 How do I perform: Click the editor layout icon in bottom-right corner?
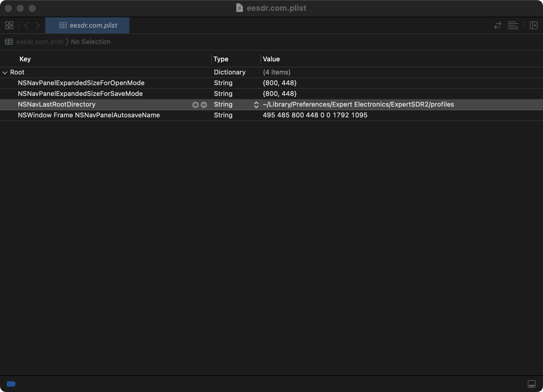[x=532, y=384]
